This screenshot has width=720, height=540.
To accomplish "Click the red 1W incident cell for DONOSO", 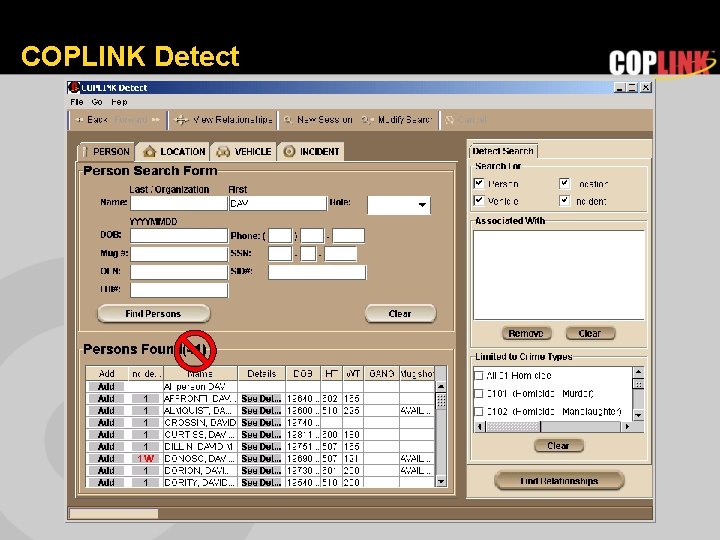I will pyautogui.click(x=145, y=458).
